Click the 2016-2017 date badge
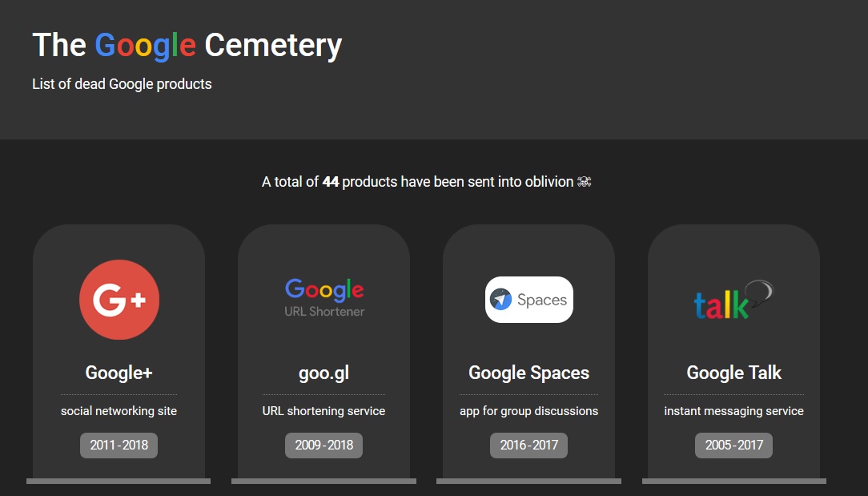Image resolution: width=868 pixels, height=496 pixels. pos(528,445)
